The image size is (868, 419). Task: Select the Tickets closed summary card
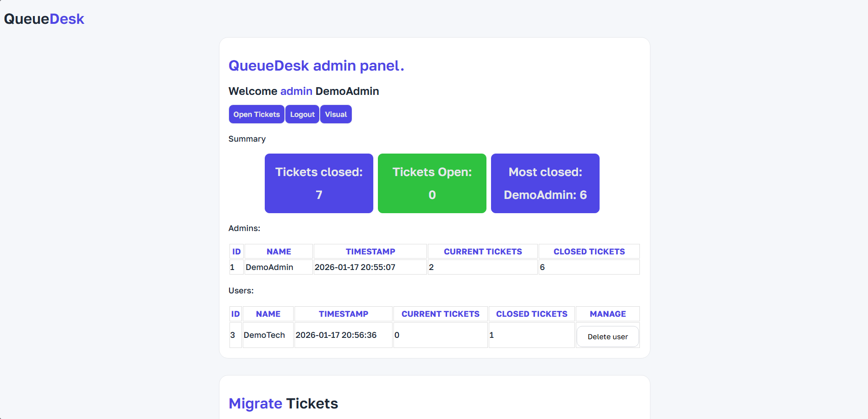click(319, 183)
